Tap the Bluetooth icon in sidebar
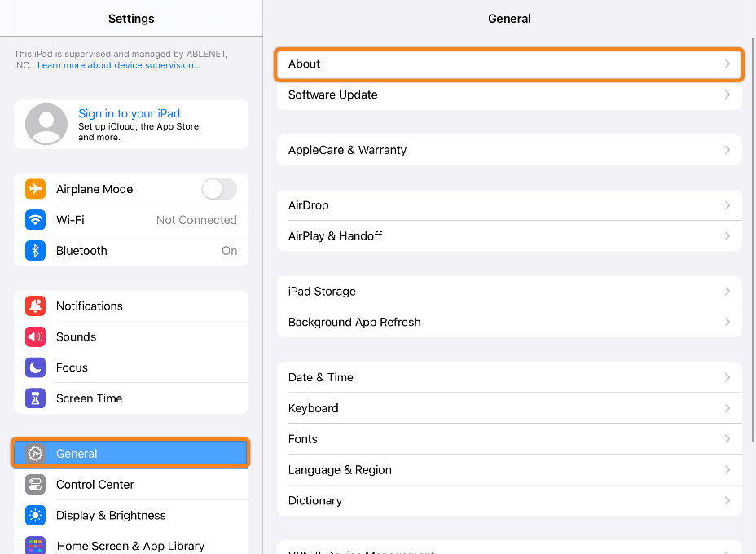 tap(35, 251)
